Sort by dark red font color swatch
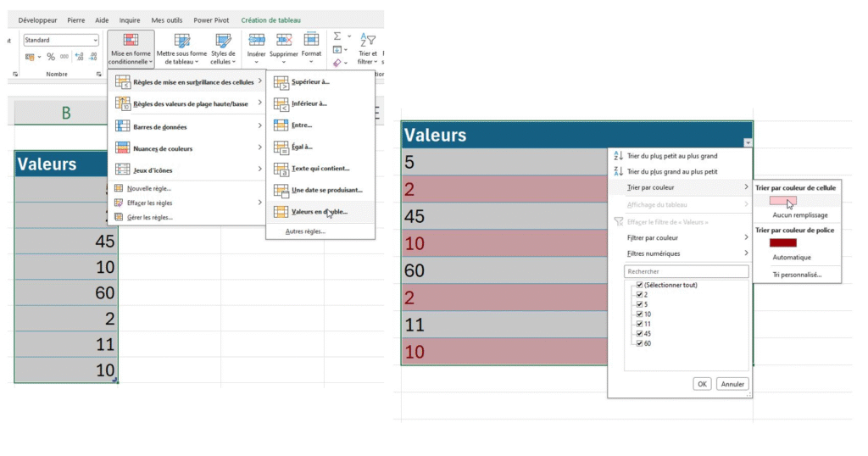 [782, 243]
